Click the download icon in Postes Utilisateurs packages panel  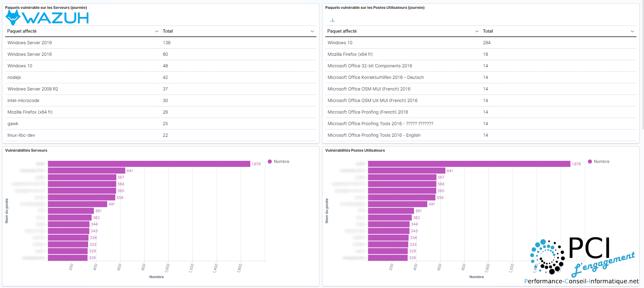(332, 20)
